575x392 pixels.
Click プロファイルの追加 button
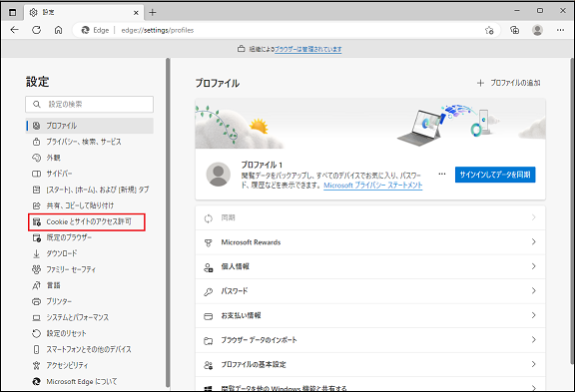click(509, 83)
